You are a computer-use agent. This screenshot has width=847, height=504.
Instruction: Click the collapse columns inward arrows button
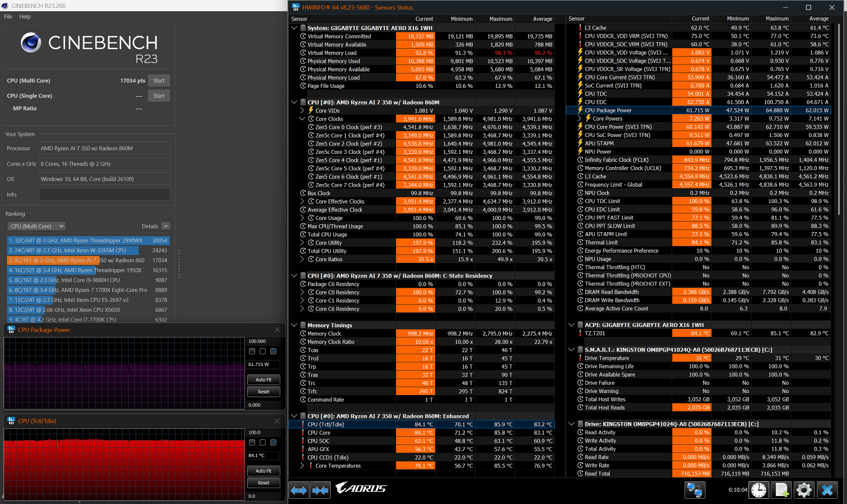[320, 490]
